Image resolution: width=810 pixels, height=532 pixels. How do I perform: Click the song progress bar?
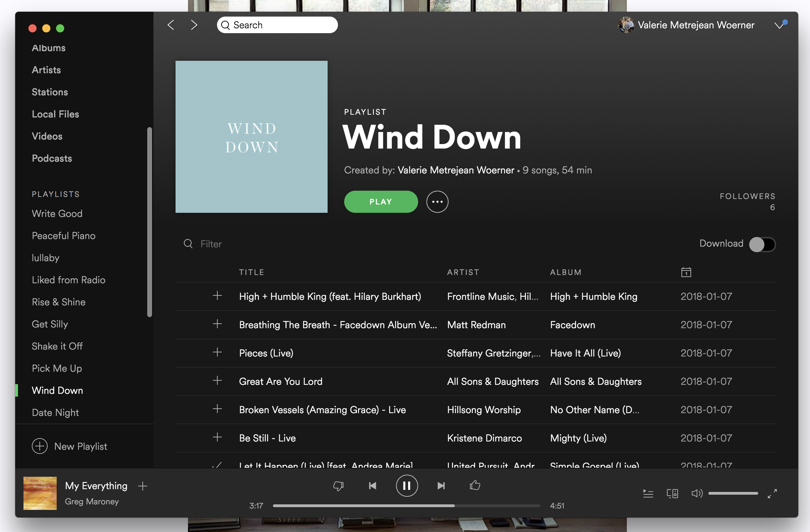[x=406, y=506]
